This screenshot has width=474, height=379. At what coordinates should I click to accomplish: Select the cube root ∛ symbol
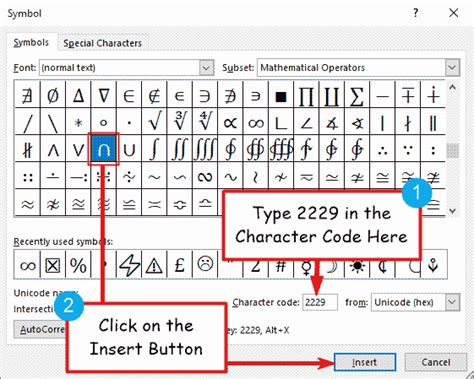[x=180, y=122]
